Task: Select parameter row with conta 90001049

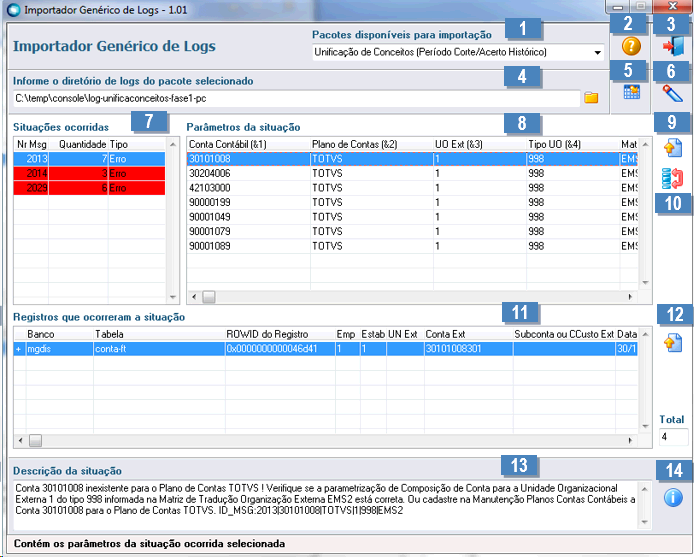Action: (x=412, y=217)
